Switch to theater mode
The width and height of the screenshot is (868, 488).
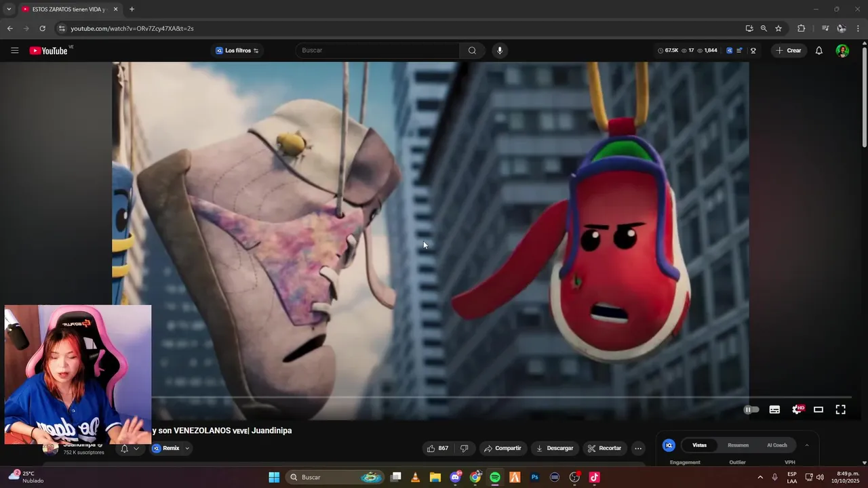pos(818,409)
